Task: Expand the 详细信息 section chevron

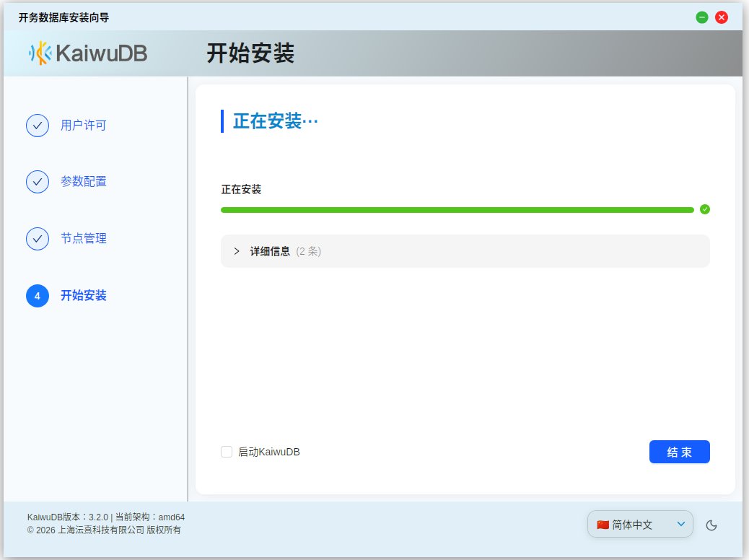Action: click(x=237, y=251)
